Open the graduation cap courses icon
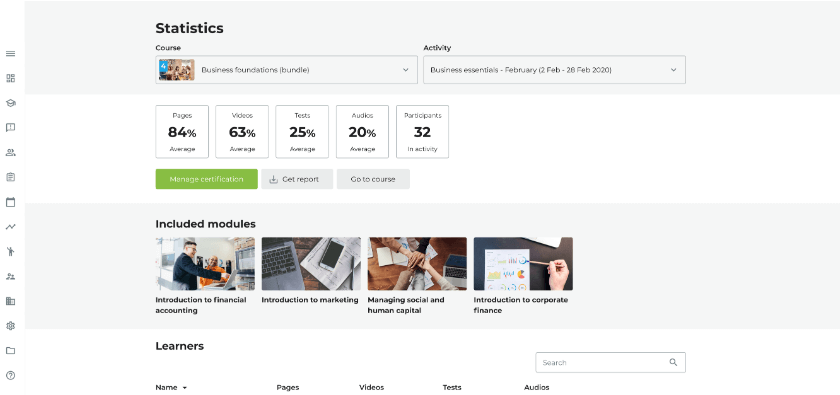840x395 pixels. (10, 103)
